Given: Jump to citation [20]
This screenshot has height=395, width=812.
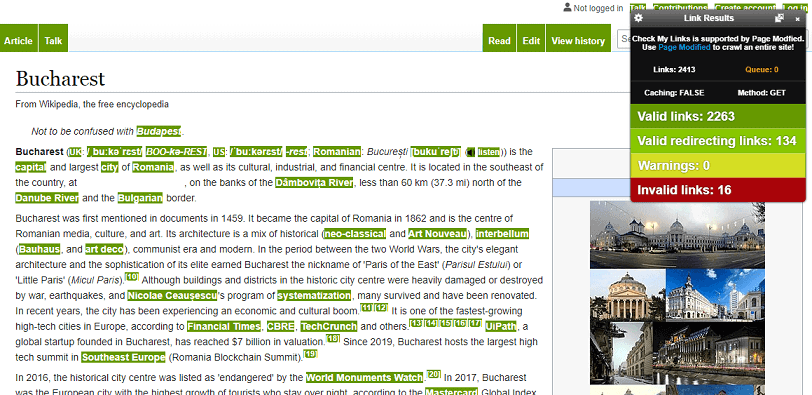Looking at the screenshot, I should click(x=434, y=374).
